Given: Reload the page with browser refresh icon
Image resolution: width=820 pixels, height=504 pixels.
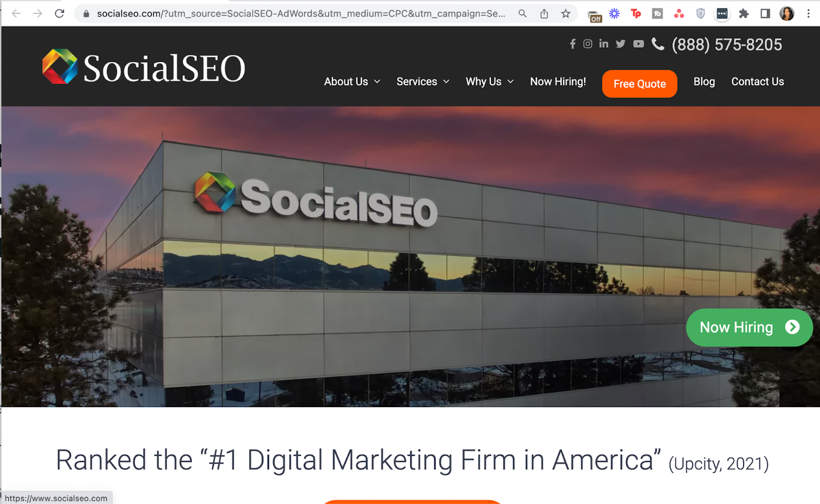Looking at the screenshot, I should point(59,13).
